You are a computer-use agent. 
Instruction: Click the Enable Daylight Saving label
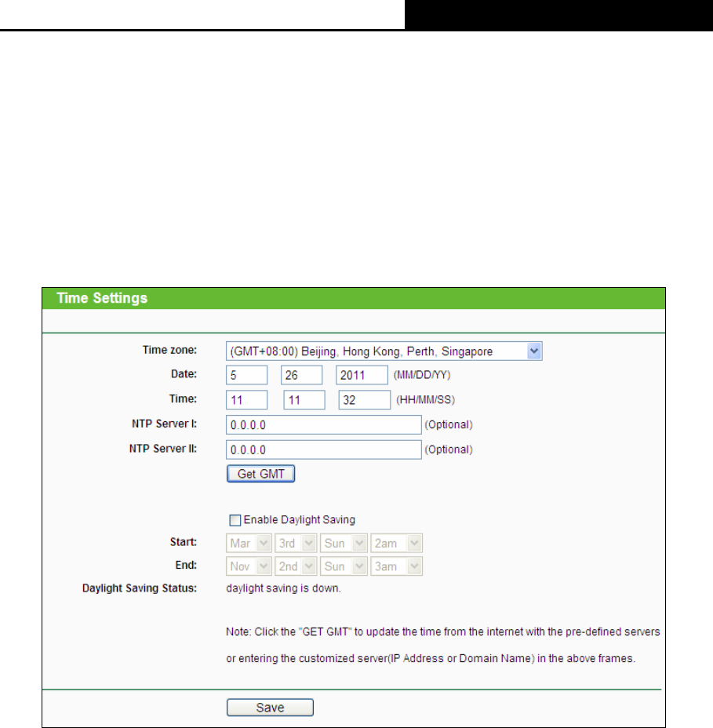click(x=300, y=520)
